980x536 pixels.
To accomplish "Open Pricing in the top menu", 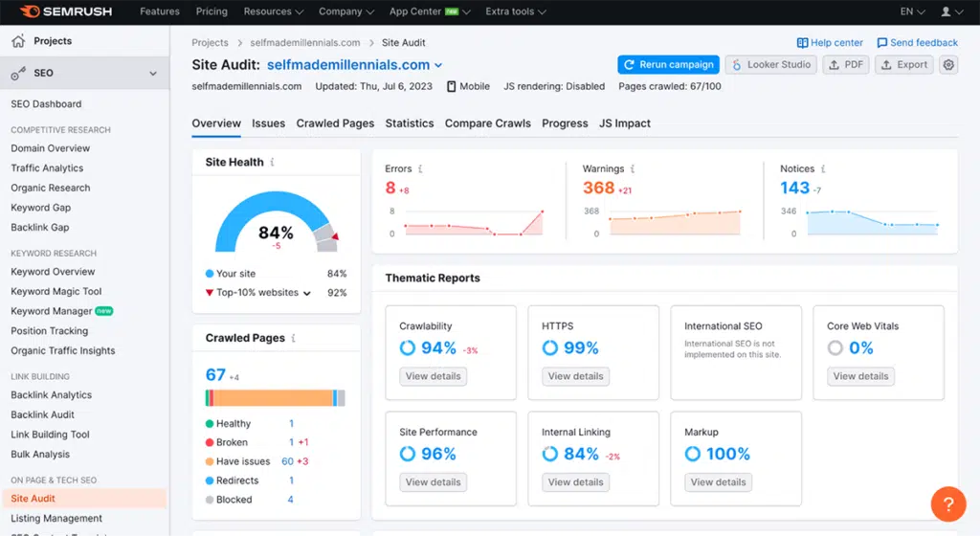I will click(212, 11).
